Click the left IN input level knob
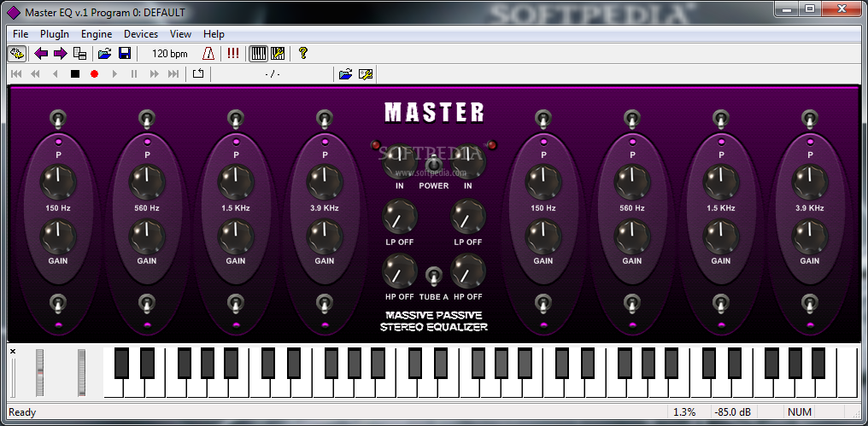Image resolution: width=868 pixels, height=426 pixels. point(400,161)
